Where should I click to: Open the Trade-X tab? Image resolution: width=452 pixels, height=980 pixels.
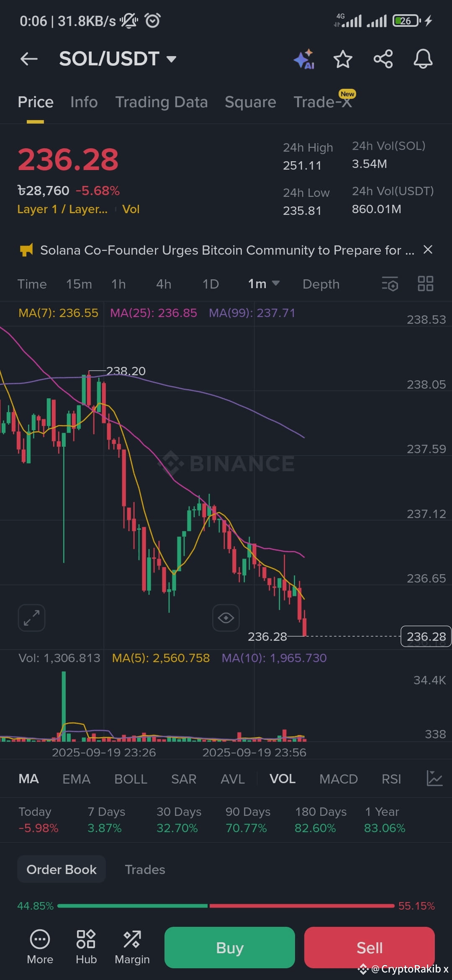pyautogui.click(x=323, y=102)
